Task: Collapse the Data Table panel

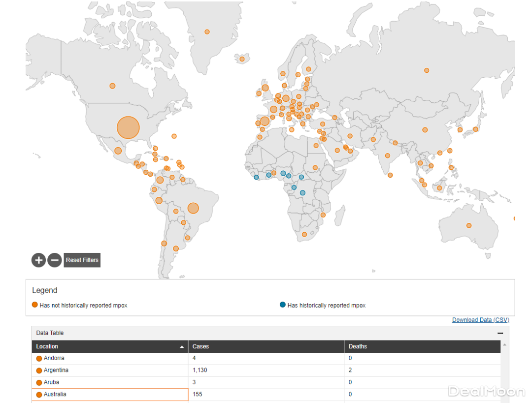Action: (x=500, y=333)
